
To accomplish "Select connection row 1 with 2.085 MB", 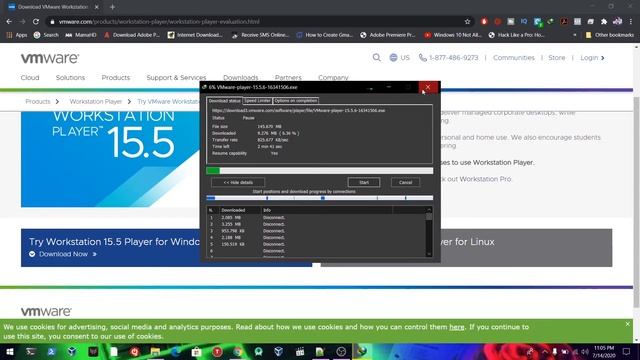I will point(317,218).
